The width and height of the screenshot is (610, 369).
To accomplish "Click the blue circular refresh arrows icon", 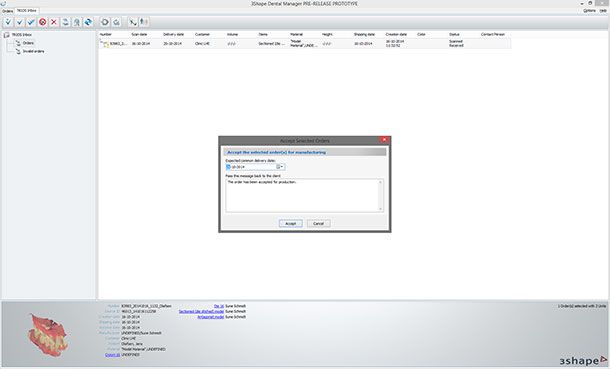I will (88, 22).
